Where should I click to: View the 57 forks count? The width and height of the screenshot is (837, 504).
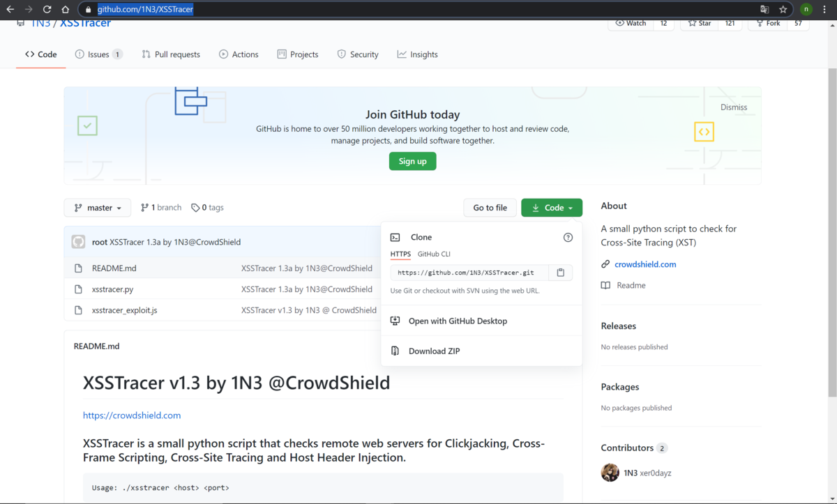pos(798,24)
